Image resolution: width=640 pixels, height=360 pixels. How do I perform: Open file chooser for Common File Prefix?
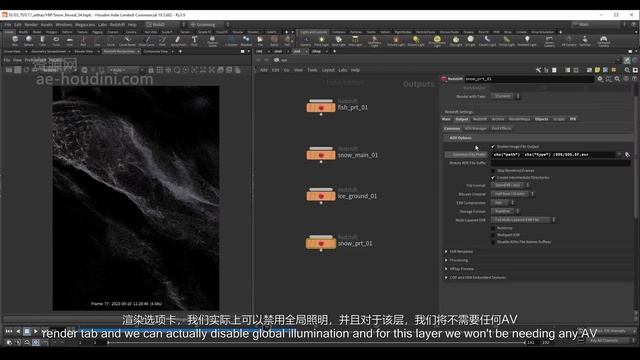click(x=627, y=155)
